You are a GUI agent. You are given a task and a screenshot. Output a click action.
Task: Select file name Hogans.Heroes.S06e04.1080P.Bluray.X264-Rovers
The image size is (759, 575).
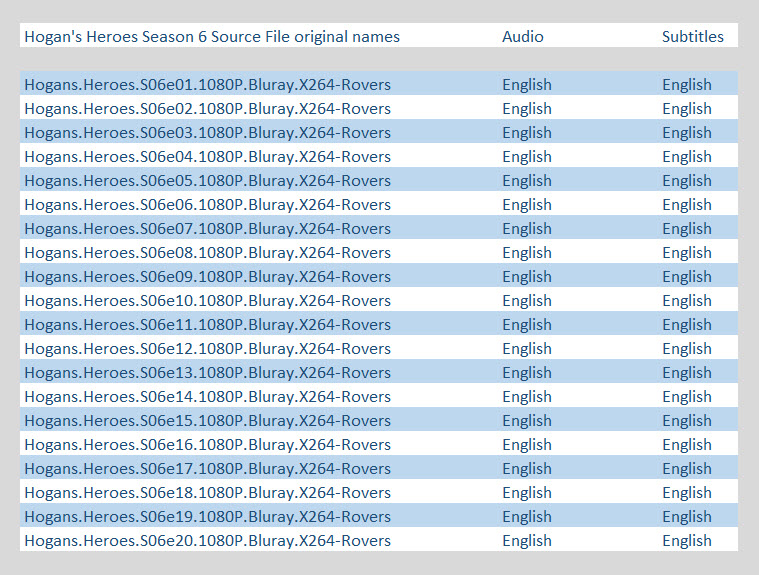pyautogui.click(x=208, y=157)
